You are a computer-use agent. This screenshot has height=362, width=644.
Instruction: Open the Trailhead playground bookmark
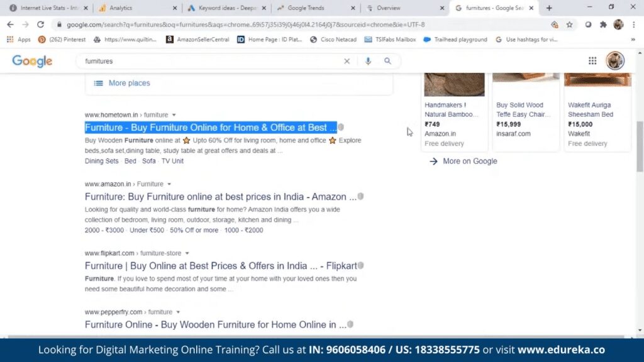click(x=455, y=40)
